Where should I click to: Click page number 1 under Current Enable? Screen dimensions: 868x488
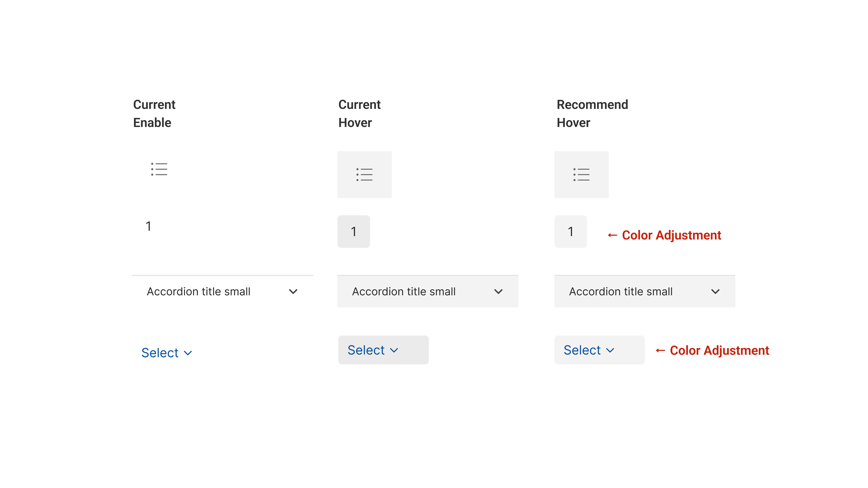[x=148, y=226]
